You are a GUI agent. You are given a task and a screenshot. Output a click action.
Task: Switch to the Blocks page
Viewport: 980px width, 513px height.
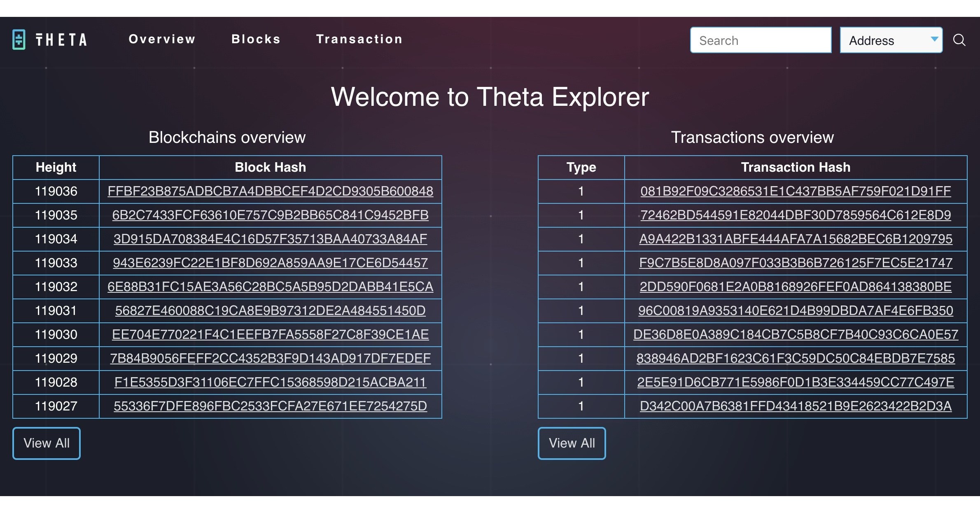256,39
